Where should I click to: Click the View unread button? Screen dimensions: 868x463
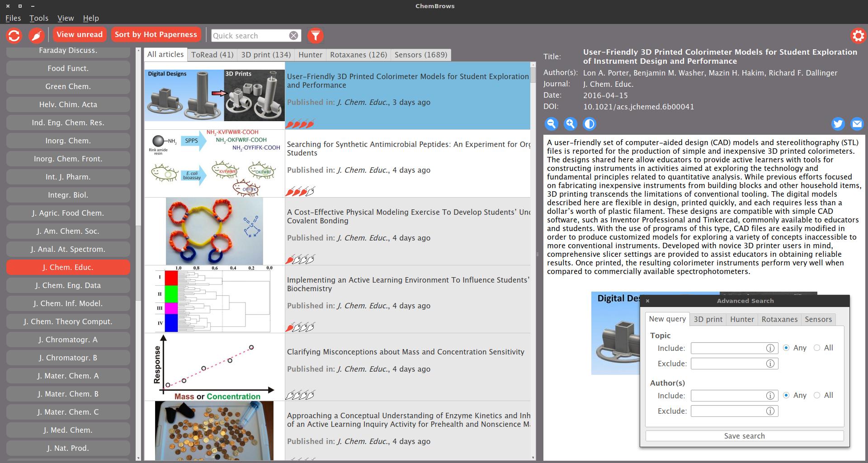pyautogui.click(x=80, y=34)
